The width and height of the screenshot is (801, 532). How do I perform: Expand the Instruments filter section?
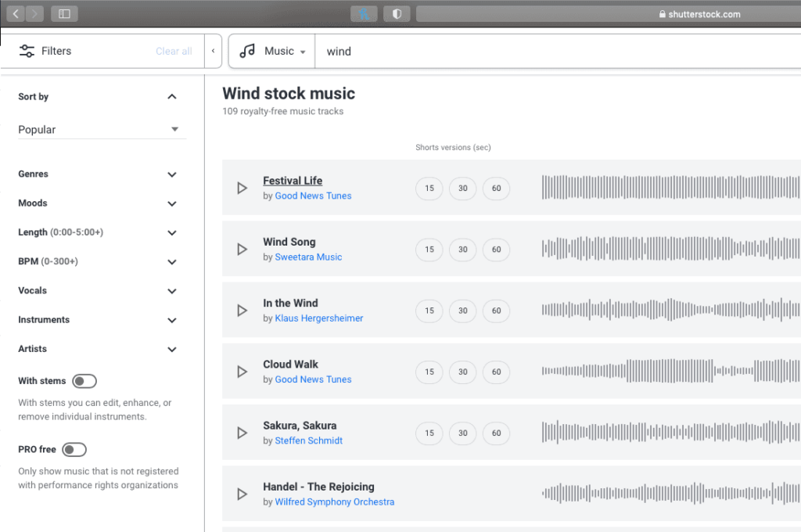(x=171, y=319)
